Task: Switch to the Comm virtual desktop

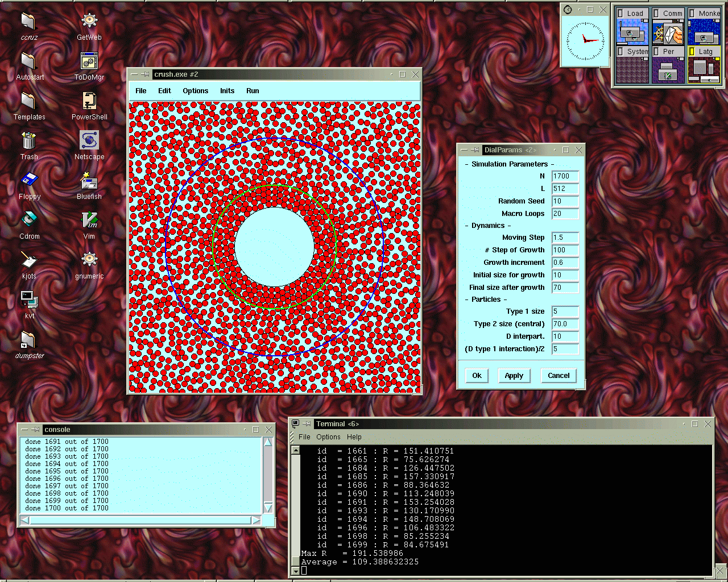Action: [x=668, y=27]
